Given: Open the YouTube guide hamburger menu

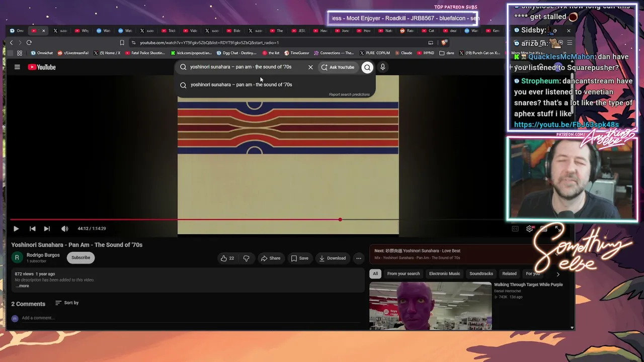Looking at the screenshot, I should click(17, 67).
